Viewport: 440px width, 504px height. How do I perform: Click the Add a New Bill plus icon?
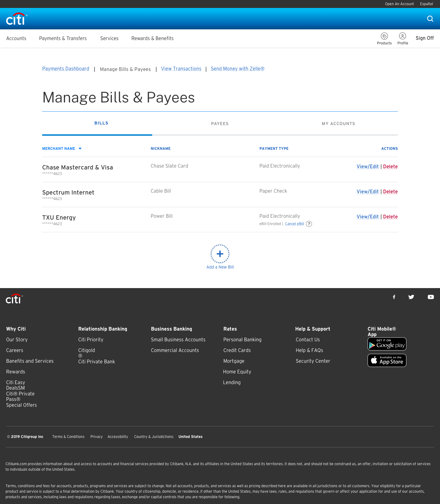coord(220,254)
